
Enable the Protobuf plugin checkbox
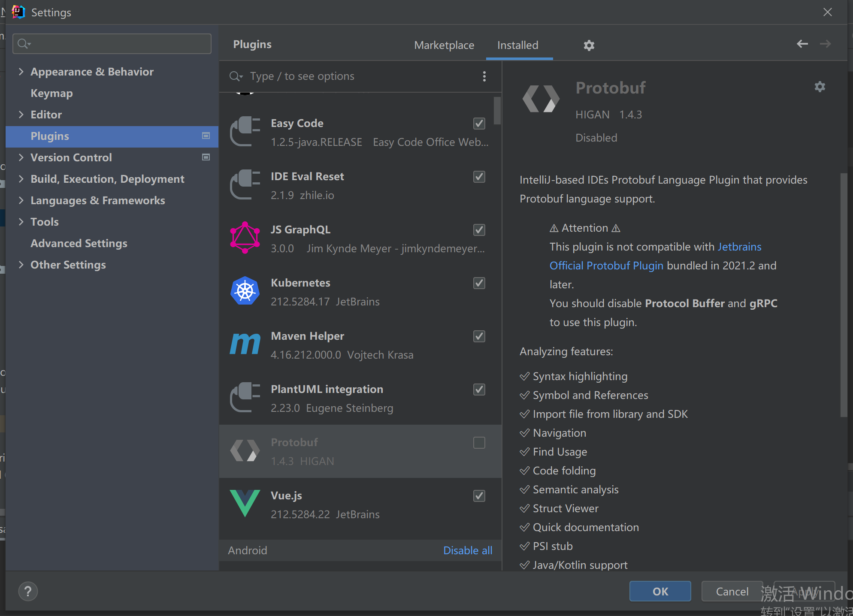point(479,443)
